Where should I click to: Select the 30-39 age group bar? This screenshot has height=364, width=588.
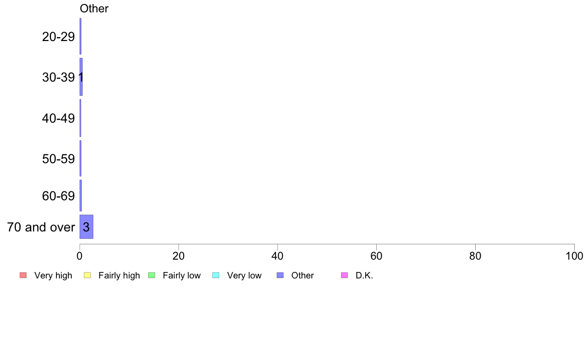coord(81,77)
